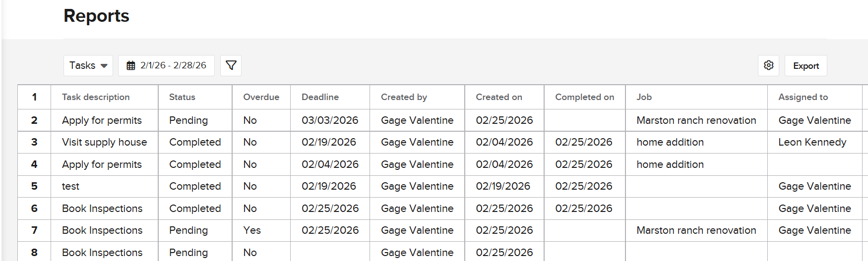
Task: Export the tasks report
Action: (x=806, y=66)
